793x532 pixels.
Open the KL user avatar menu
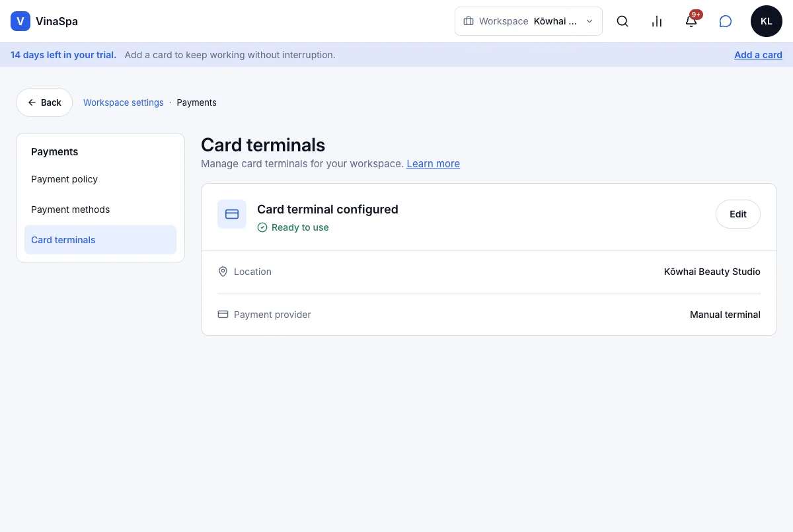pyautogui.click(x=767, y=21)
